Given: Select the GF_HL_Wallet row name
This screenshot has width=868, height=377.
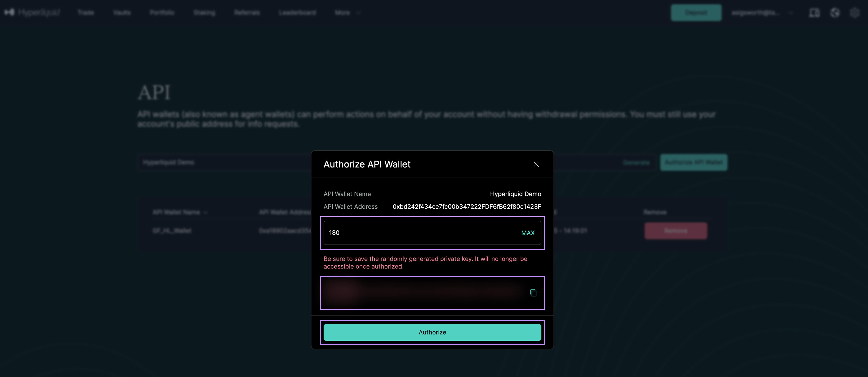Looking at the screenshot, I should pyautogui.click(x=172, y=231).
